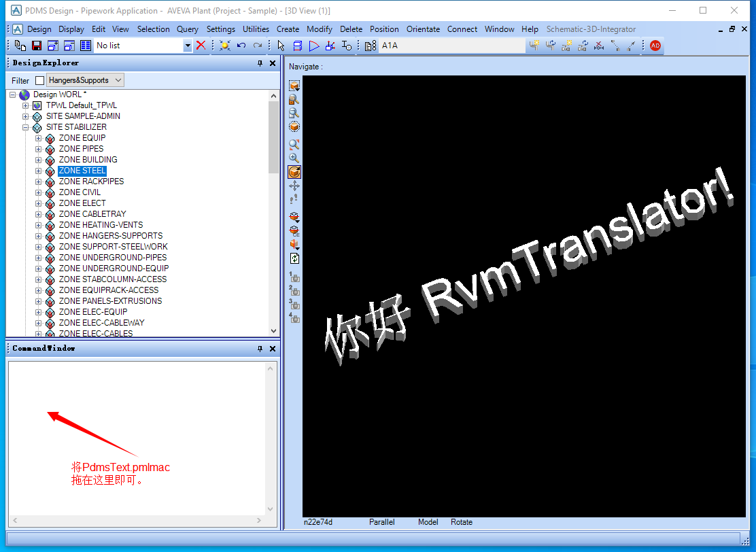Close the Design Explorer panel
Screen dimensions: 756x552
[x=273, y=63]
